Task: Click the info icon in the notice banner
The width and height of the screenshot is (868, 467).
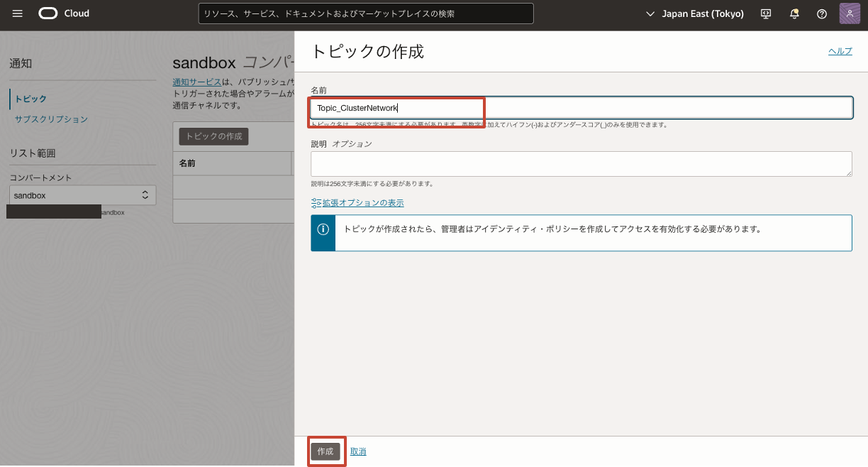Action: point(323,229)
